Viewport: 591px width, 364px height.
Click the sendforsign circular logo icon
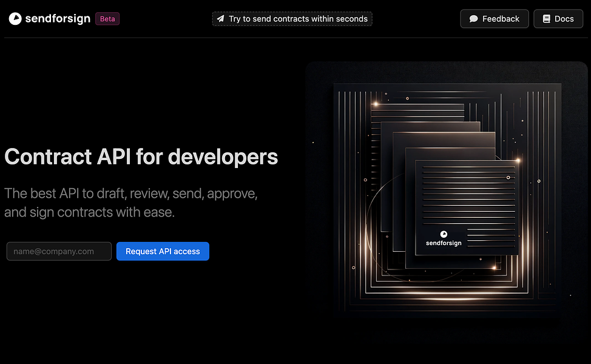coord(15,18)
